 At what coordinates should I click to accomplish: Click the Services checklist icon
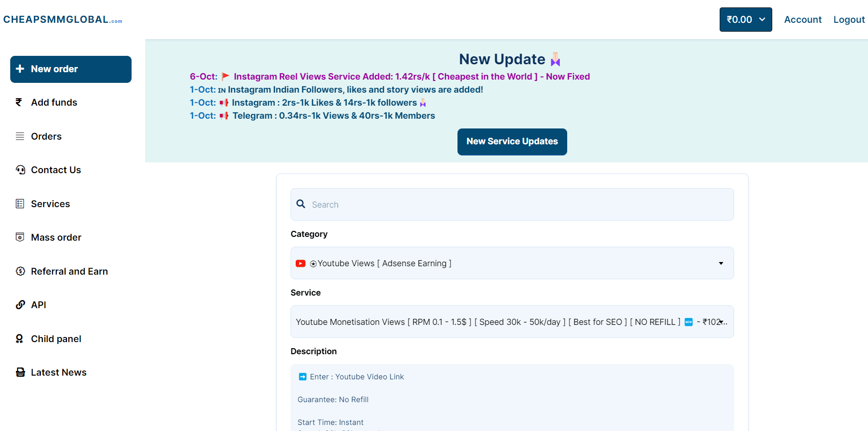(20, 204)
